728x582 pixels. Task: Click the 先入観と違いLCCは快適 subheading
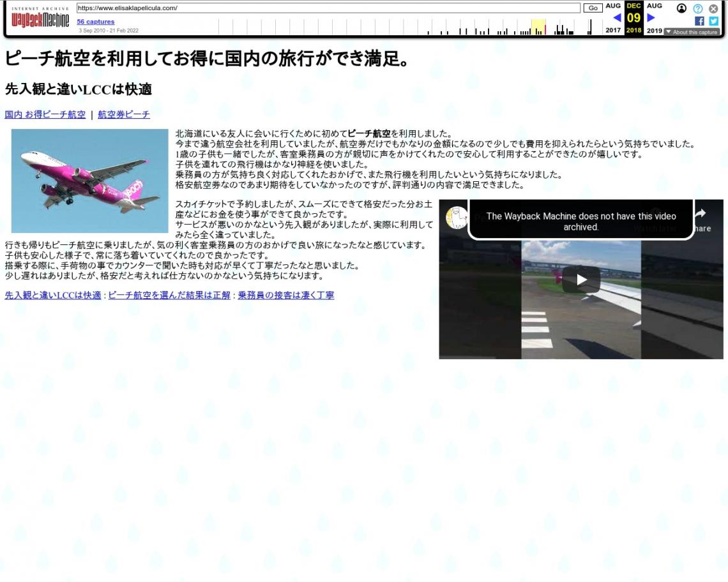[x=79, y=89]
